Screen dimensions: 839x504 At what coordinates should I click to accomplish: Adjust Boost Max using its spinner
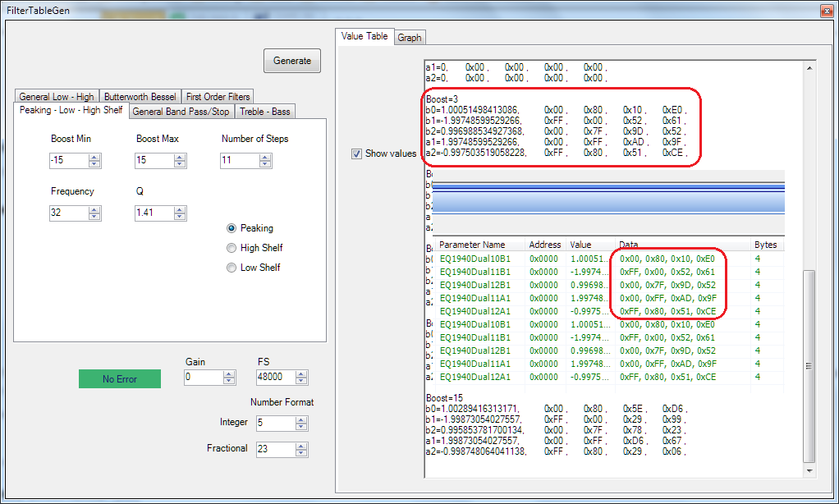point(181,160)
